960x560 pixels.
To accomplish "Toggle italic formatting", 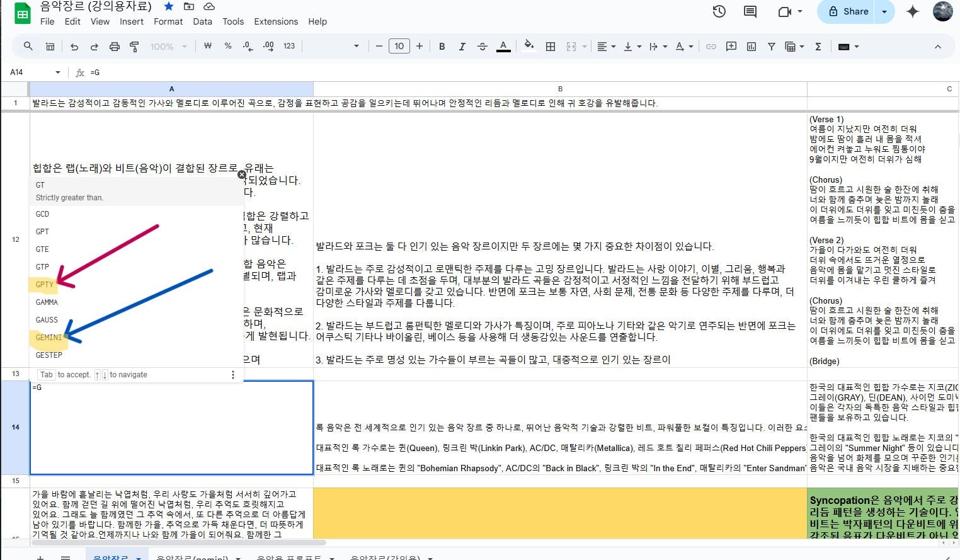I will click(462, 46).
